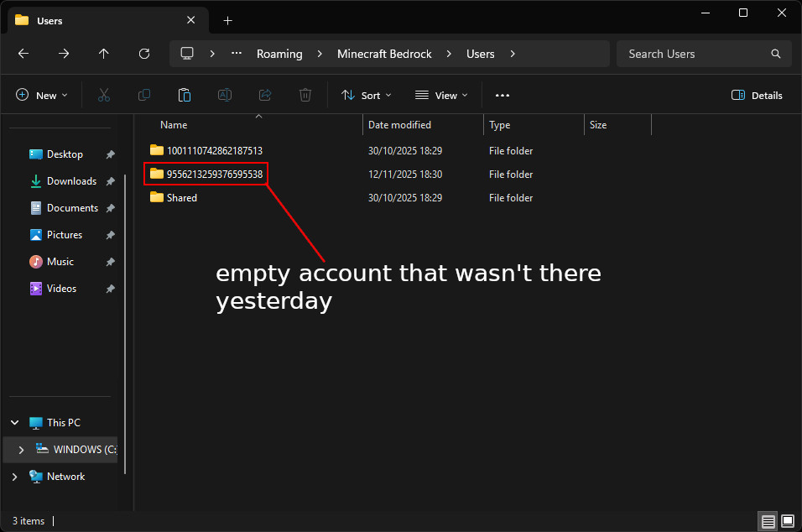Viewport: 802px width, 532px height.
Task: Click Minecraft Bedrock in the address breadcrumb
Action: 384,54
